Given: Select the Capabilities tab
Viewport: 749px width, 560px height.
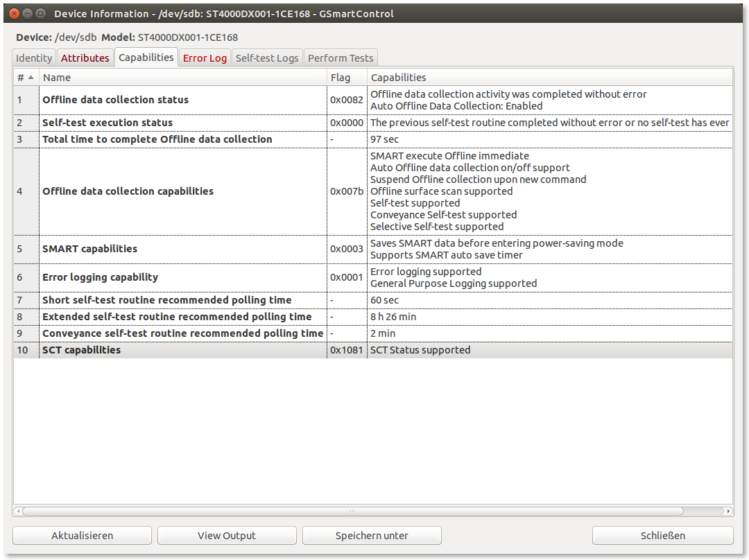Looking at the screenshot, I should point(146,58).
